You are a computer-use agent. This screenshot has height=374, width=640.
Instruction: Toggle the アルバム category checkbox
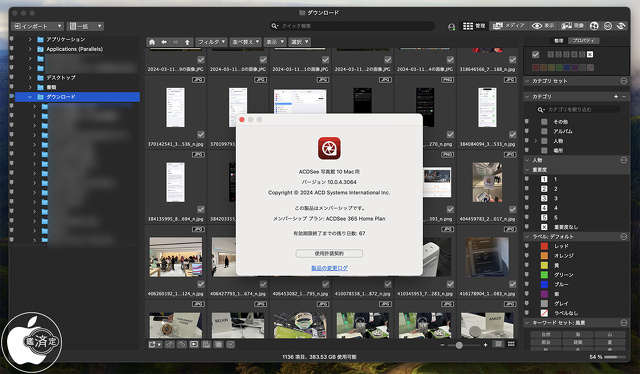[544, 131]
